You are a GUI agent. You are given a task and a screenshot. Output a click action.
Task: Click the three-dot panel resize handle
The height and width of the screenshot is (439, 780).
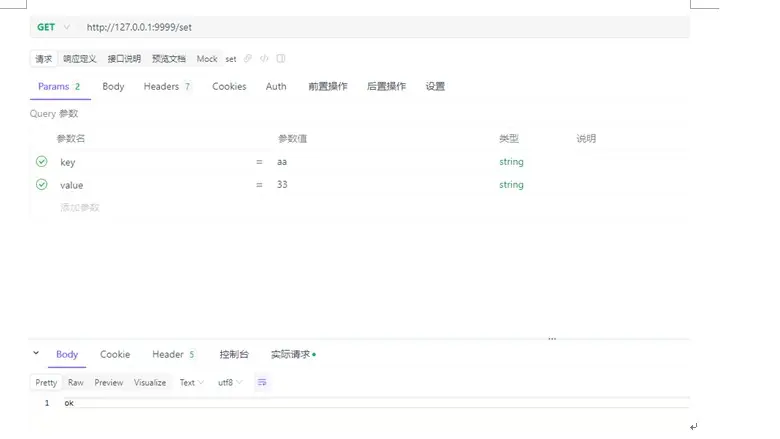(552, 339)
